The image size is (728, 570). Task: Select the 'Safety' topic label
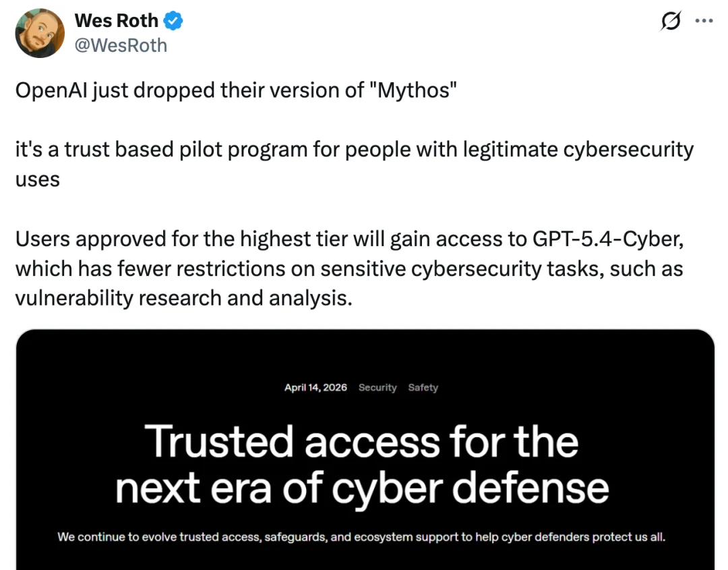pyautogui.click(x=423, y=387)
